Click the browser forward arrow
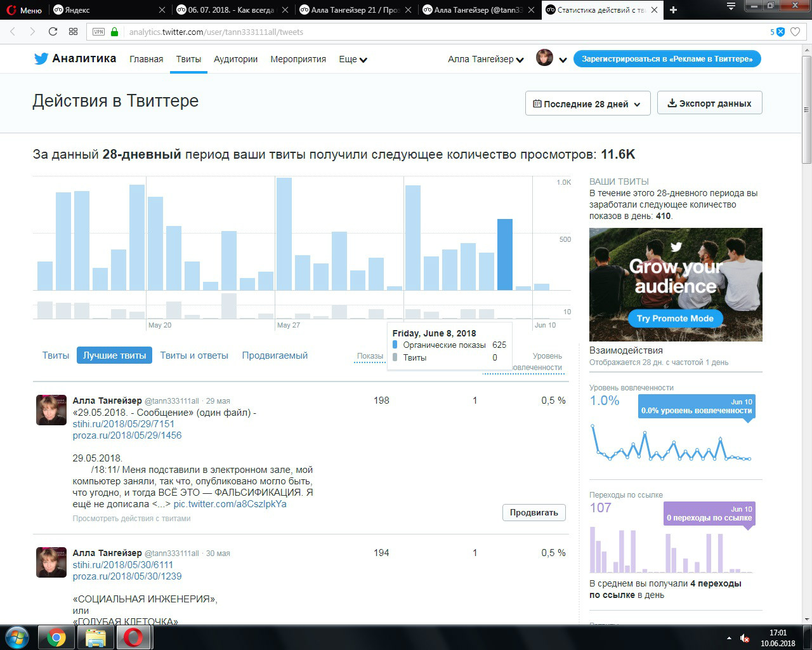812x650 pixels. (32, 32)
